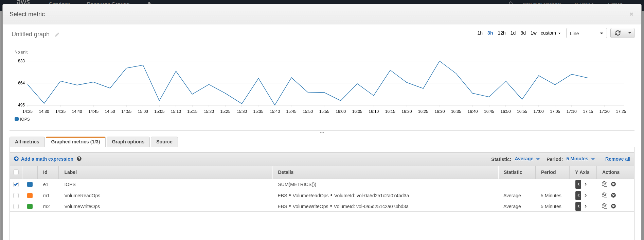The width and height of the screenshot is (644, 240).
Task: Expand the Statistic Average dropdown
Action: point(527,159)
